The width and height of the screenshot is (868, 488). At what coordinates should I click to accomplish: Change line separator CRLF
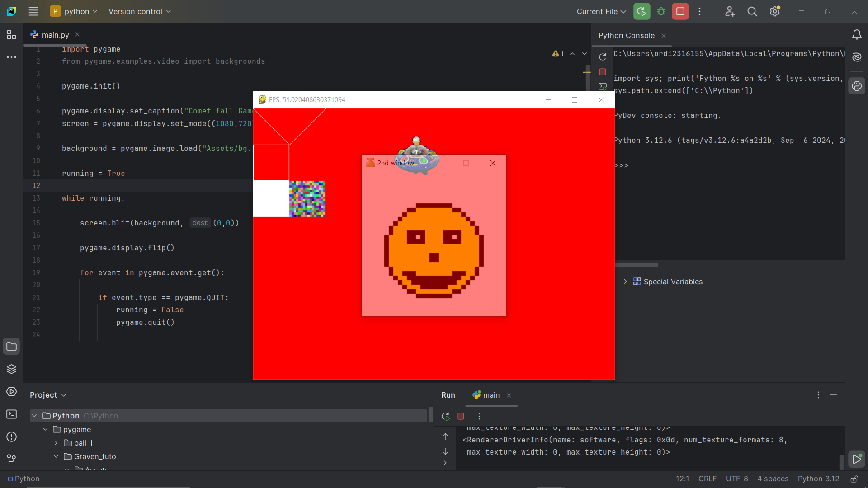pyautogui.click(x=707, y=479)
